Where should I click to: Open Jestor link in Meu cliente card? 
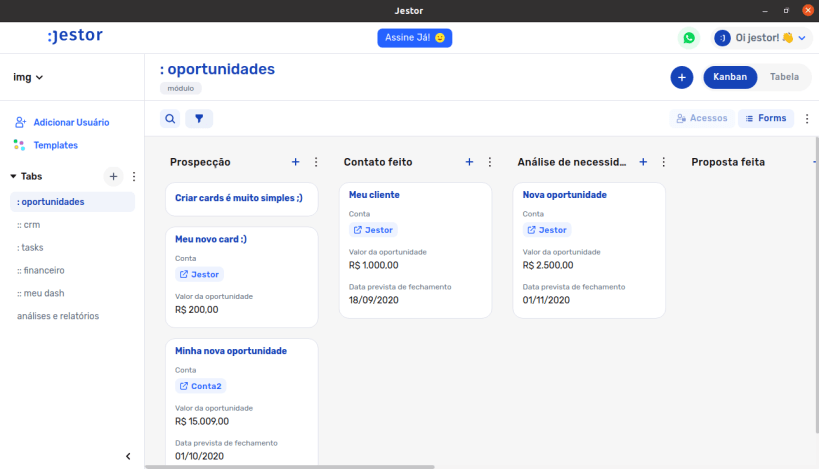(373, 230)
